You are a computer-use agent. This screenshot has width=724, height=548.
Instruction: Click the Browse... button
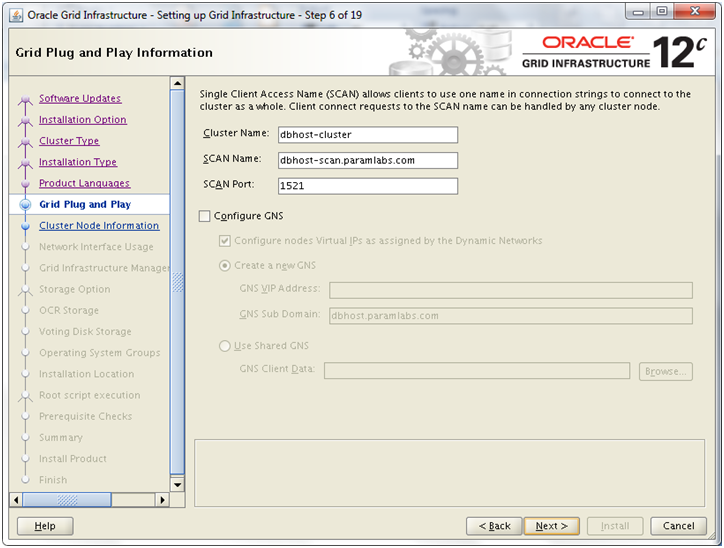click(x=666, y=372)
